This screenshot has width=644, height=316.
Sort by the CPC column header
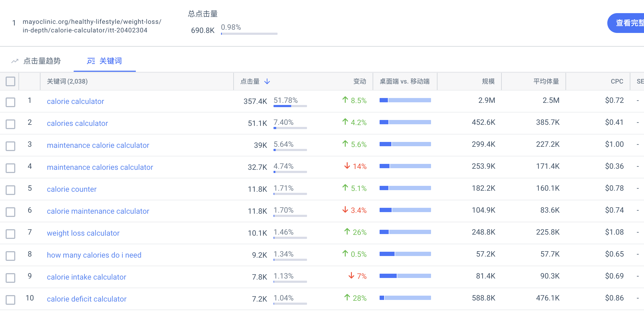coord(617,81)
